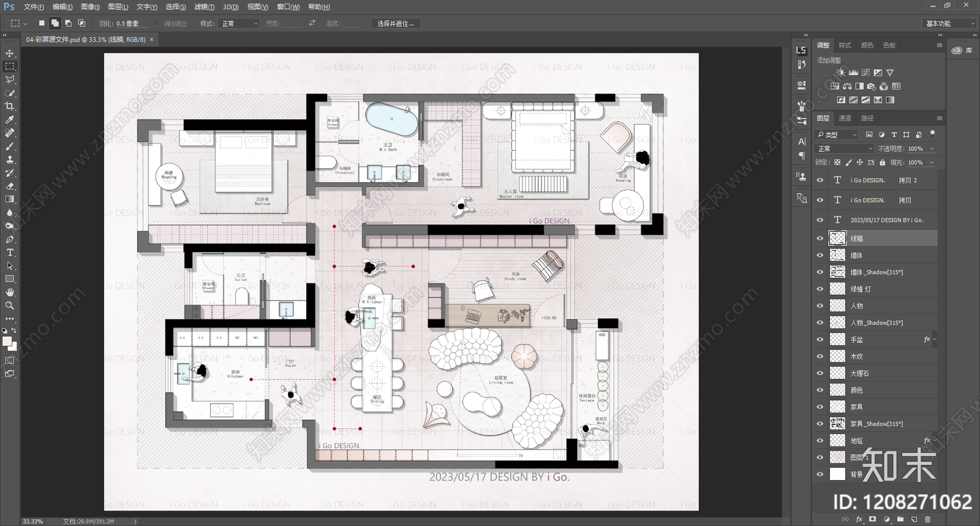The width and height of the screenshot is (980, 526).
Task: Pick the Zoom tool in the toolbar
Action: [x=10, y=305]
